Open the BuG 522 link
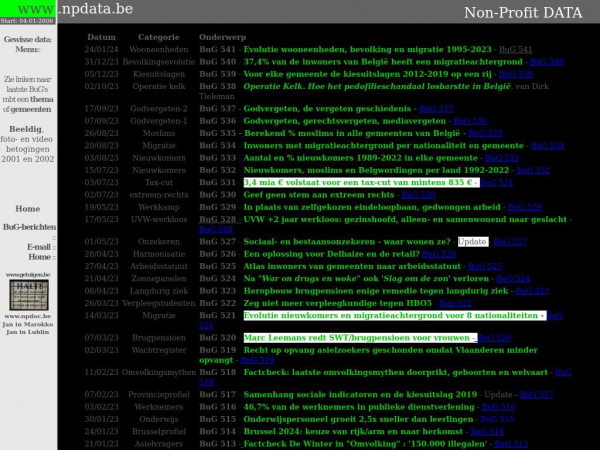Image resolution: width=600 pixels, height=450 pixels. (x=455, y=303)
